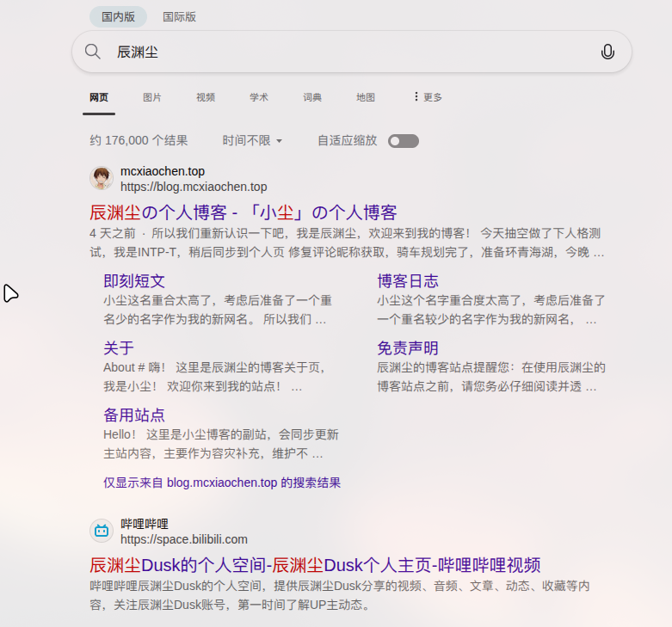Image resolution: width=672 pixels, height=627 pixels.
Task: Open the 博客日志 sublink
Action: click(x=408, y=281)
